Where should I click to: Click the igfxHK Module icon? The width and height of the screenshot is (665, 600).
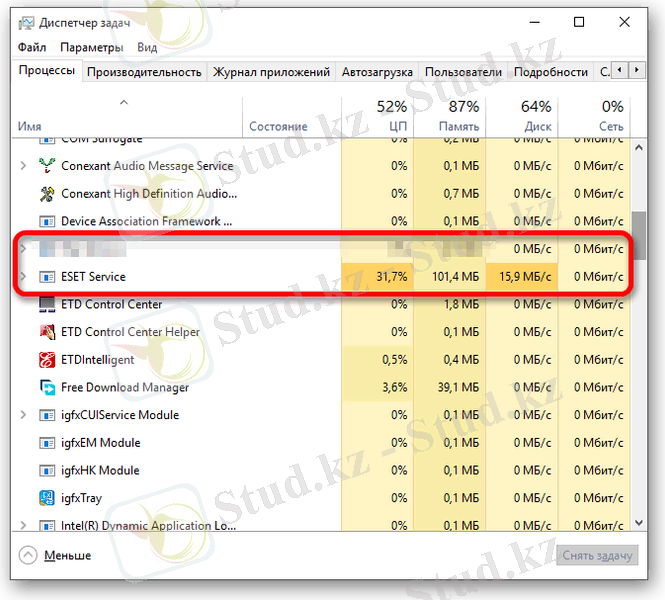[x=47, y=471]
